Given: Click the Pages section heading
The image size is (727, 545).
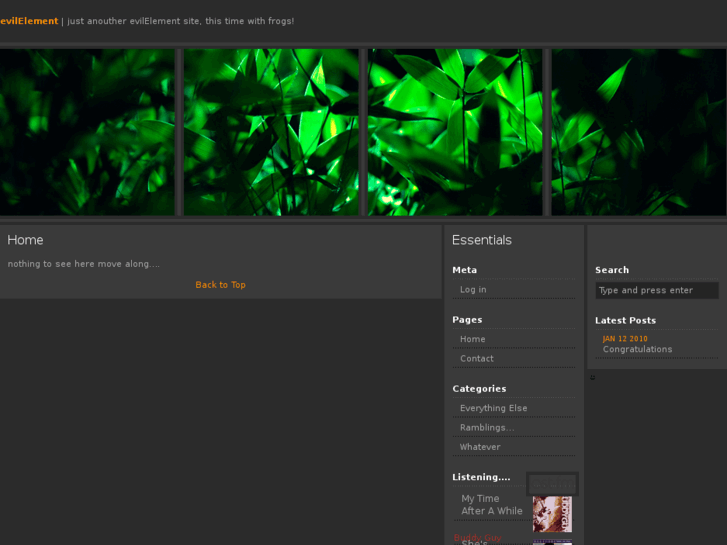Looking at the screenshot, I should click(467, 320).
